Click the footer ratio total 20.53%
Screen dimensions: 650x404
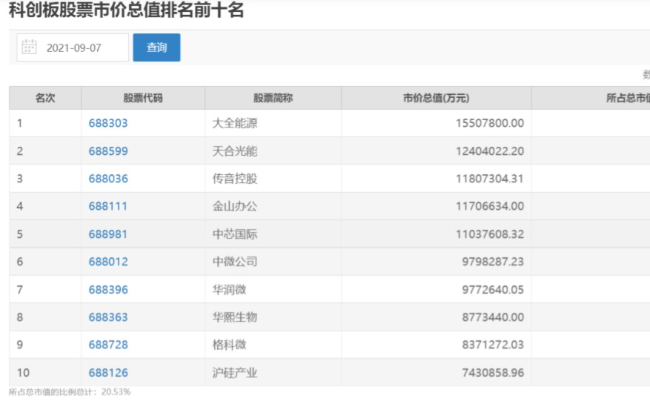(116, 392)
